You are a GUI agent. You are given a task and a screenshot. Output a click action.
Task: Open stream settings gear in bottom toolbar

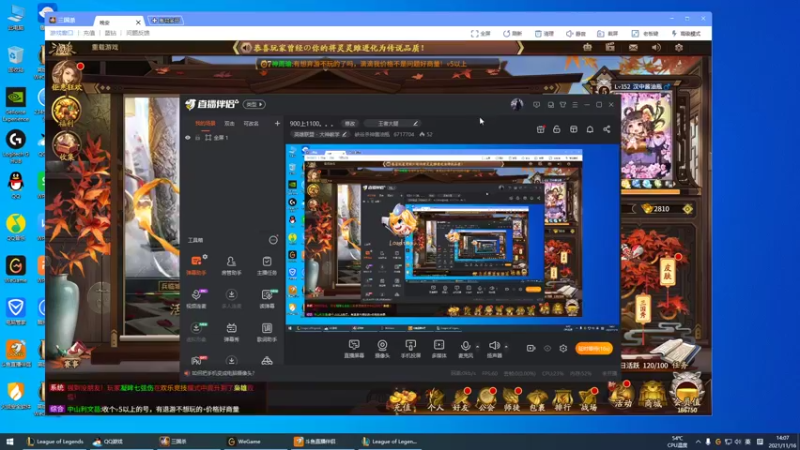pos(563,348)
